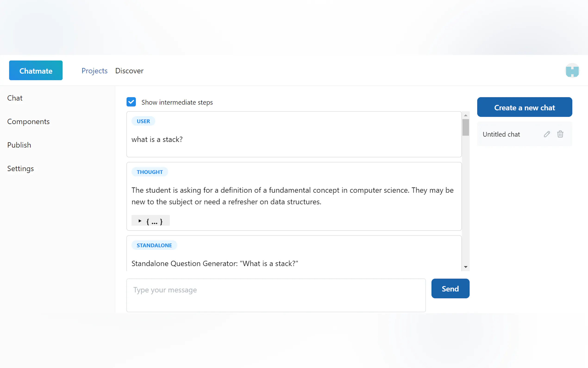The width and height of the screenshot is (588, 368).
Task: Click the pencil icon to rename Untitled chat
Action: pyautogui.click(x=547, y=134)
